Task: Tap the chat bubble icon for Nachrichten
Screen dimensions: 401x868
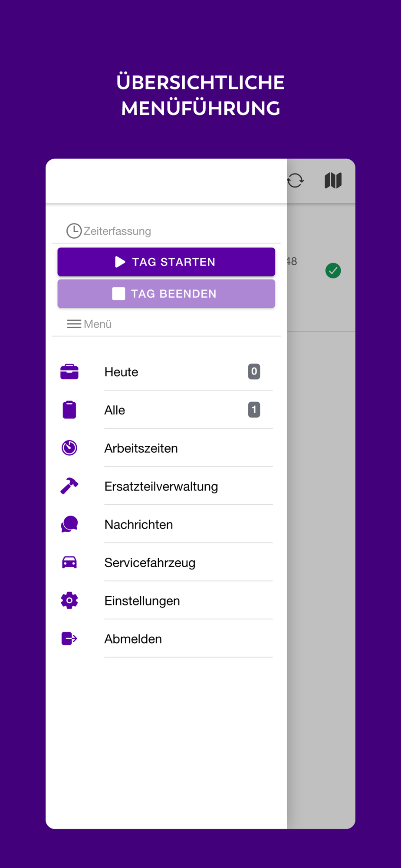Action: 69,524
